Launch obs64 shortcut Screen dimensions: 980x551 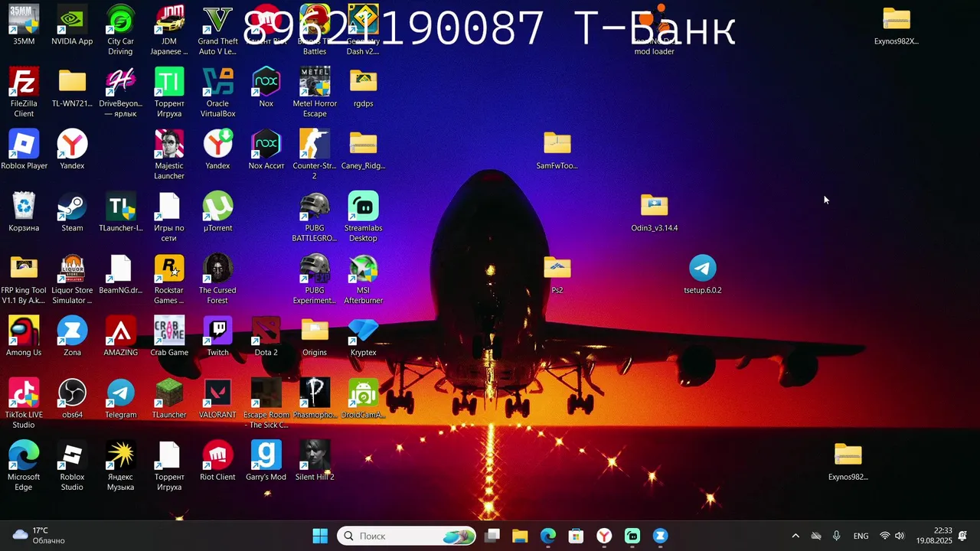click(72, 399)
